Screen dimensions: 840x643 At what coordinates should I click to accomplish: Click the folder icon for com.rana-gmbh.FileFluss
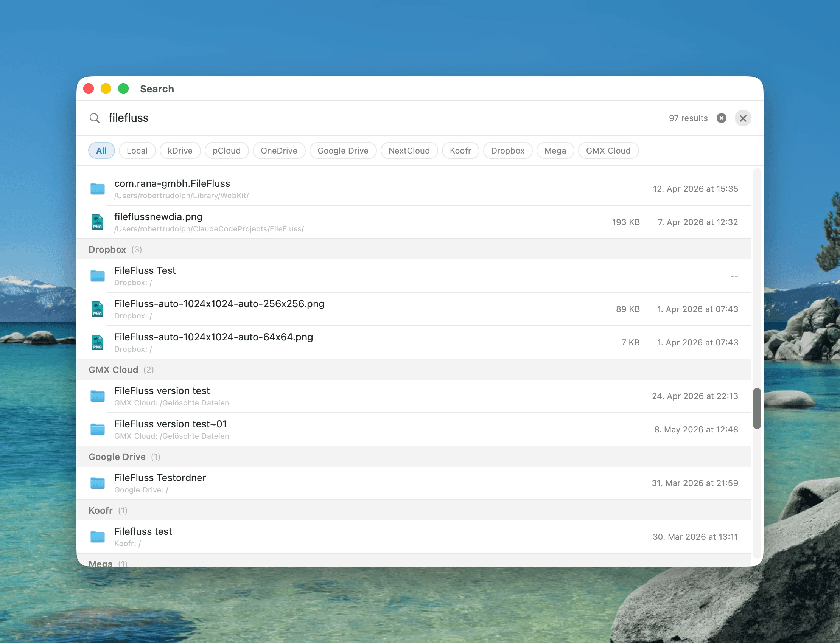(98, 189)
